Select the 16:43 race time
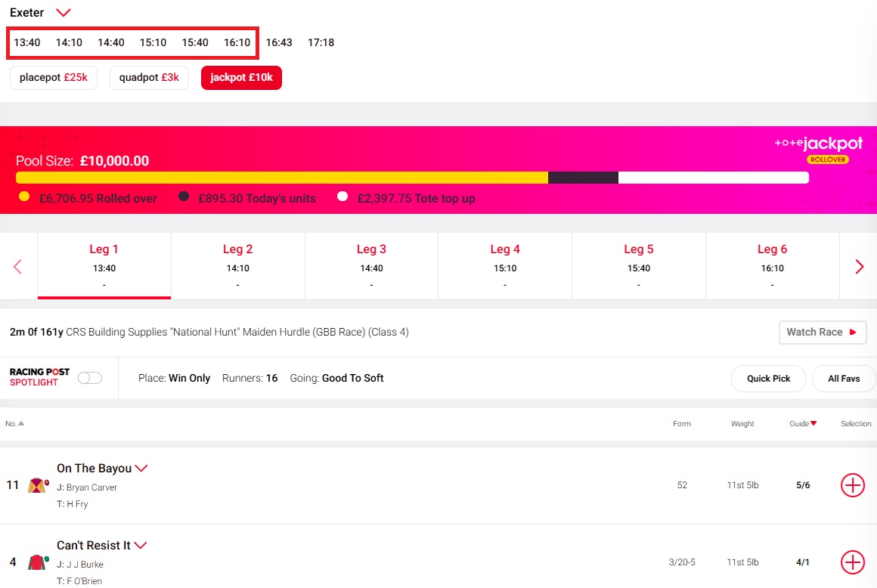The height and width of the screenshot is (588, 877). point(279,42)
